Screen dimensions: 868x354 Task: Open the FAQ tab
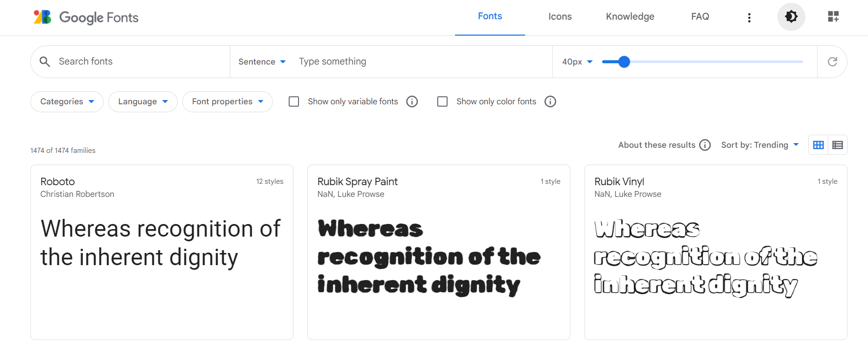[x=700, y=16]
